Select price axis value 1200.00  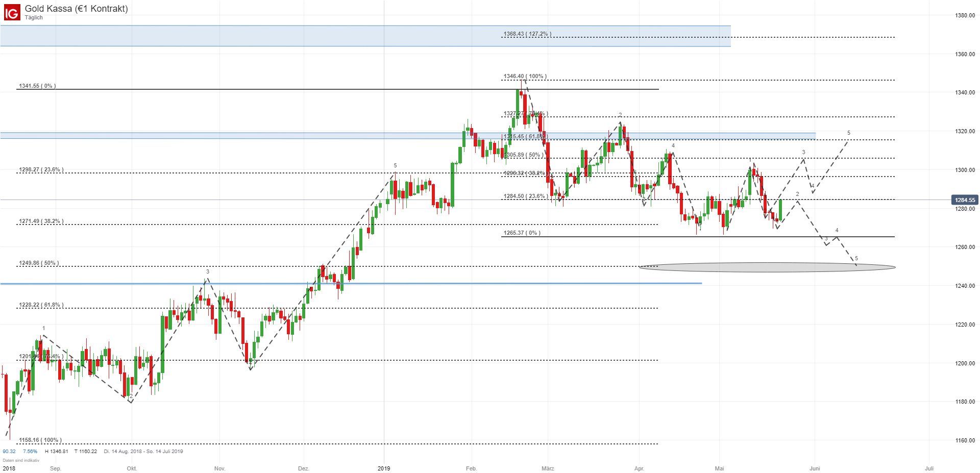pos(965,363)
